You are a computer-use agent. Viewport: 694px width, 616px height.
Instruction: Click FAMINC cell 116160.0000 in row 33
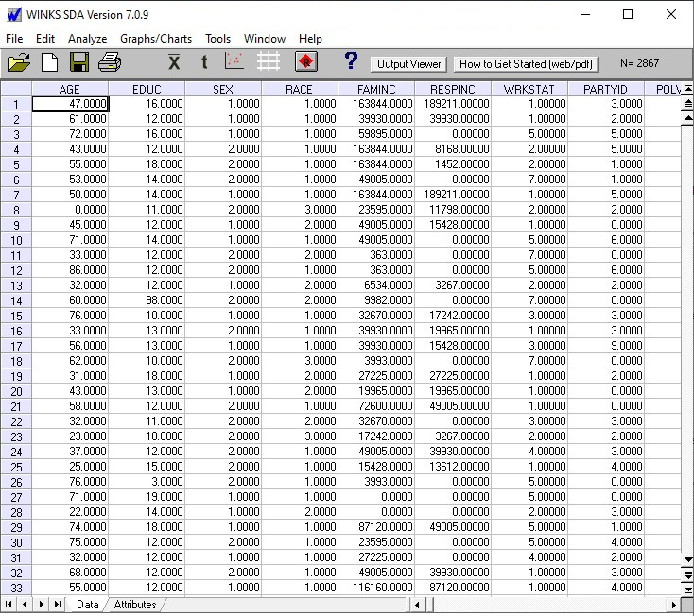point(376,588)
